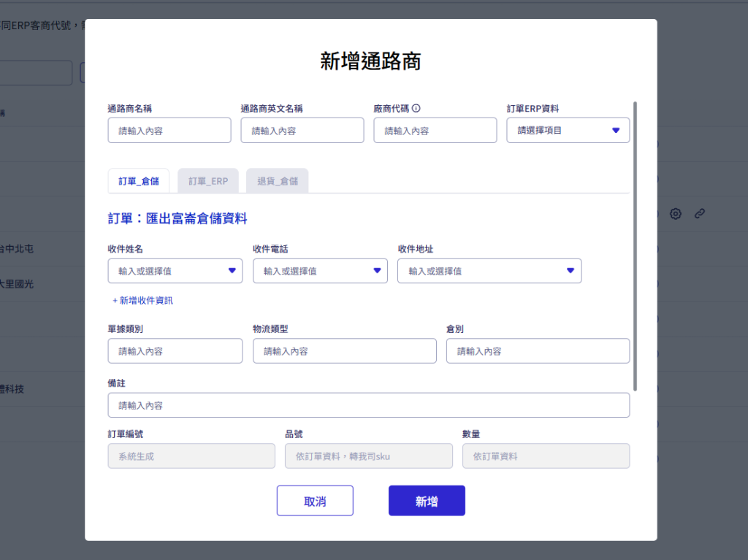Viewport: 748px width, 560px height.
Task: Click the + 新增收件資訊 link
Action: coord(142,301)
